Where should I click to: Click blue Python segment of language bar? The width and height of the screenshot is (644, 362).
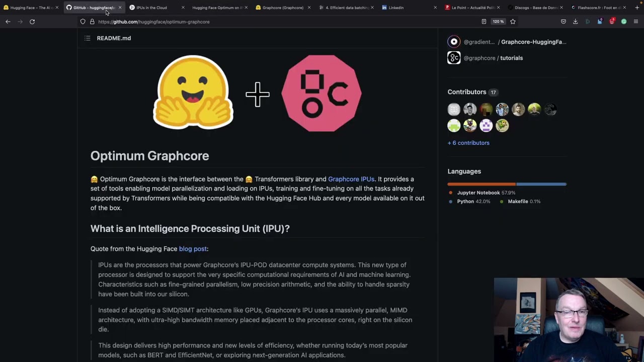click(541, 184)
